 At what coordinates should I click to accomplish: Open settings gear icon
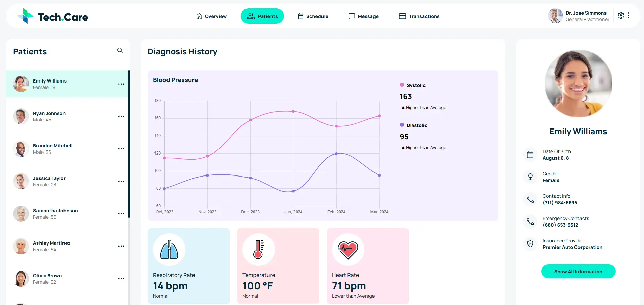621,15
